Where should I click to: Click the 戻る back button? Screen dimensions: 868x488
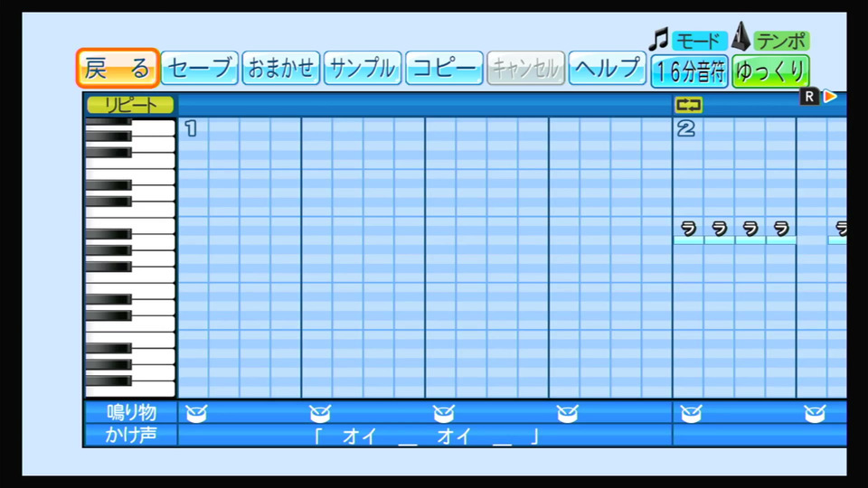(x=118, y=68)
